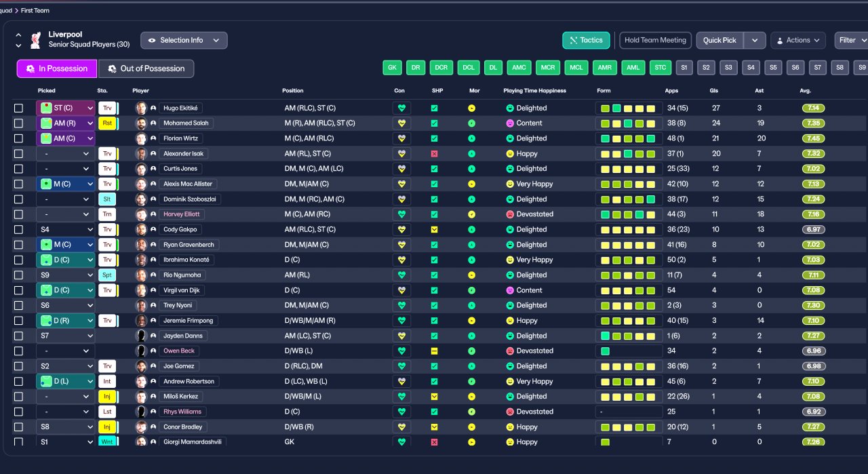Click Mohamed Salah's form color bar
The width and height of the screenshot is (868, 474).
629,123
